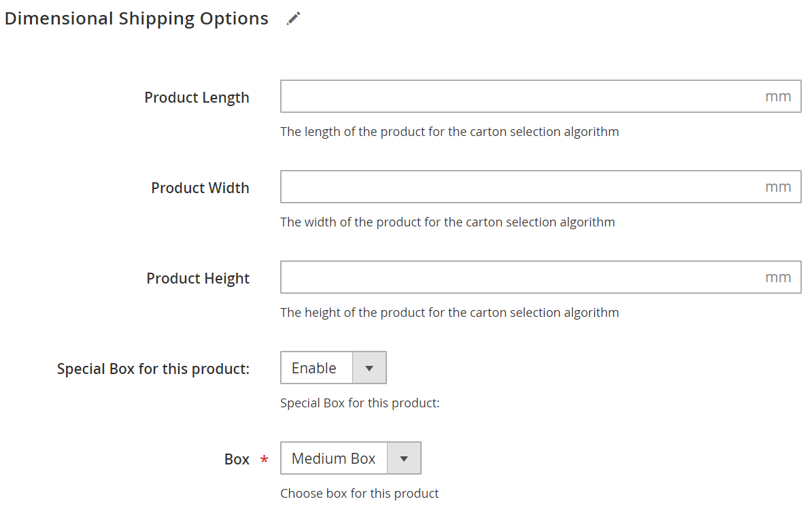Click the mm unit in Product Length field
The width and height of the screenshot is (812, 510).
point(778,97)
